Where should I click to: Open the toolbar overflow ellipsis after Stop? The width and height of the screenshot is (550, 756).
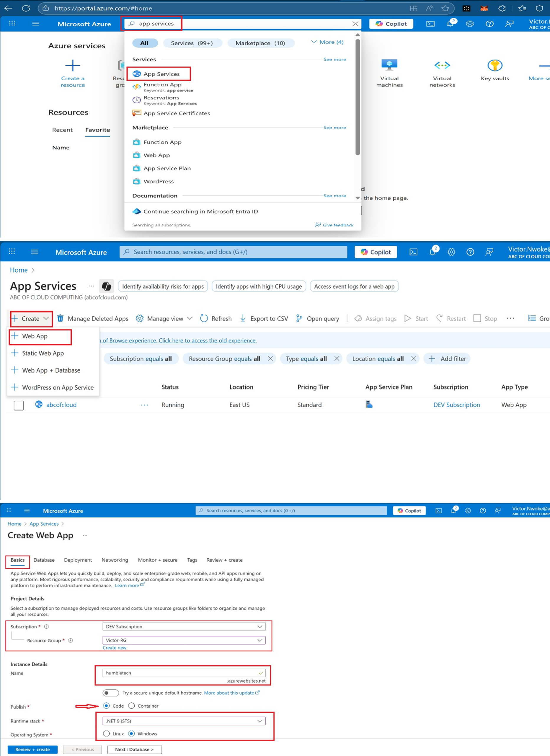point(510,318)
